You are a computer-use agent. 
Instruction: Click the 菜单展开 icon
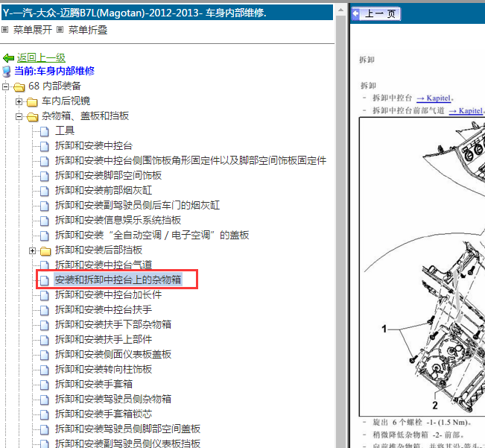click(x=5, y=30)
